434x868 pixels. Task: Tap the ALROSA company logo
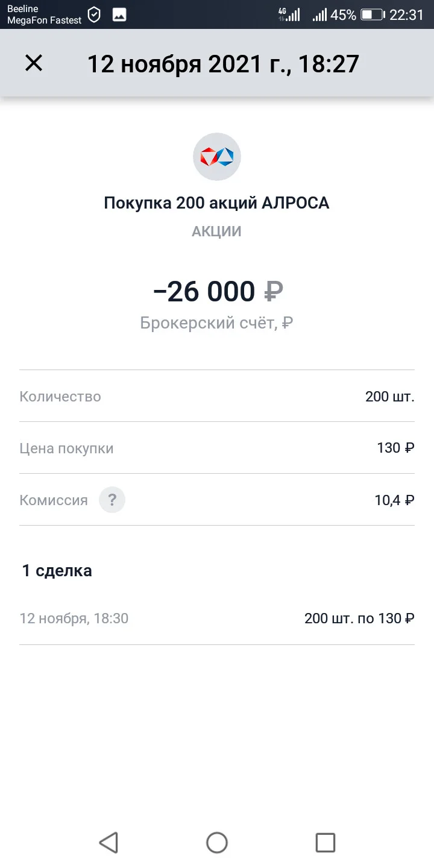point(217,157)
